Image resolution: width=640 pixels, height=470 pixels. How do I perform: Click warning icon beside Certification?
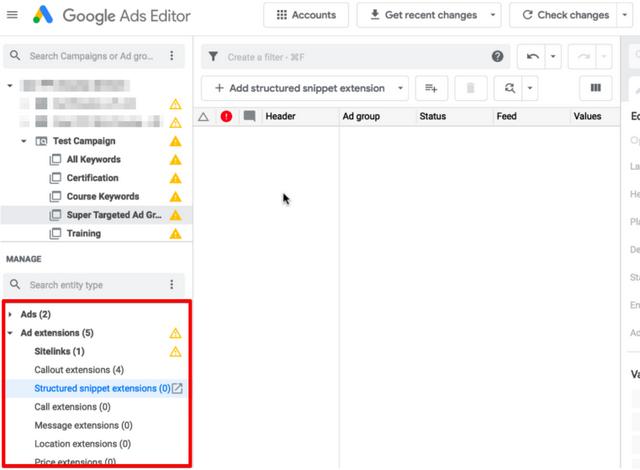(x=176, y=178)
